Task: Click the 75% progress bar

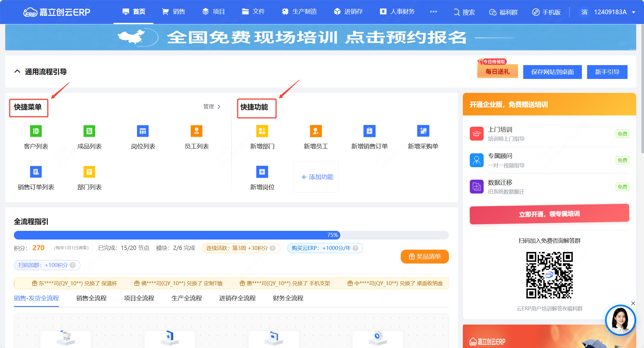Action: pyautogui.click(x=231, y=235)
